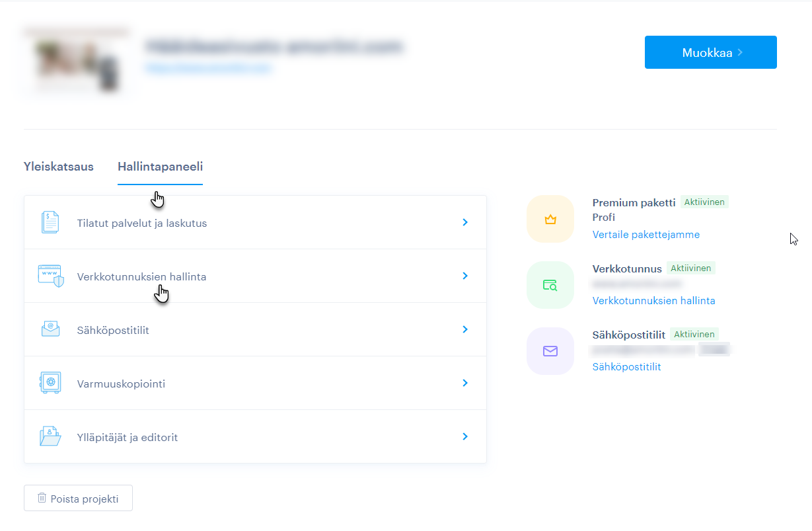The width and height of the screenshot is (812, 531).
Task: Switch to the Yleiskatsaus tab
Action: (59, 167)
